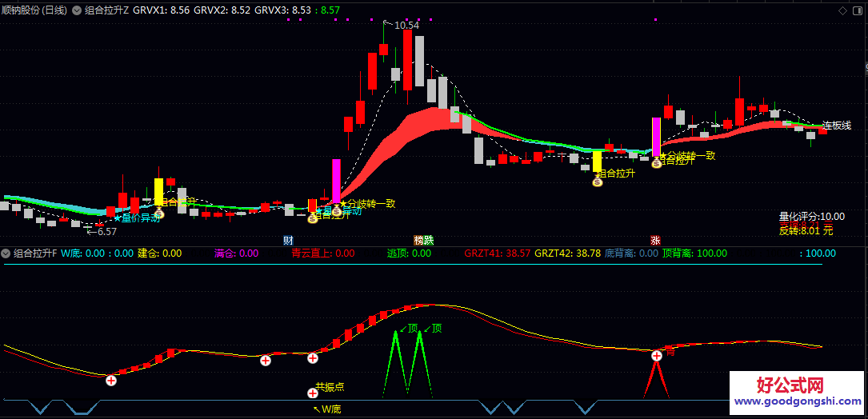Click the 组合拉升Z indicator name
The height and width of the screenshot is (419, 868).
[107, 10]
